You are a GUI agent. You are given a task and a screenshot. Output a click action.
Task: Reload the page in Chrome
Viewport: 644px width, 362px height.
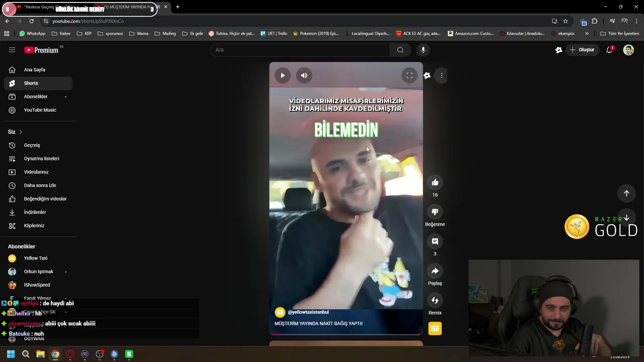pos(31,21)
